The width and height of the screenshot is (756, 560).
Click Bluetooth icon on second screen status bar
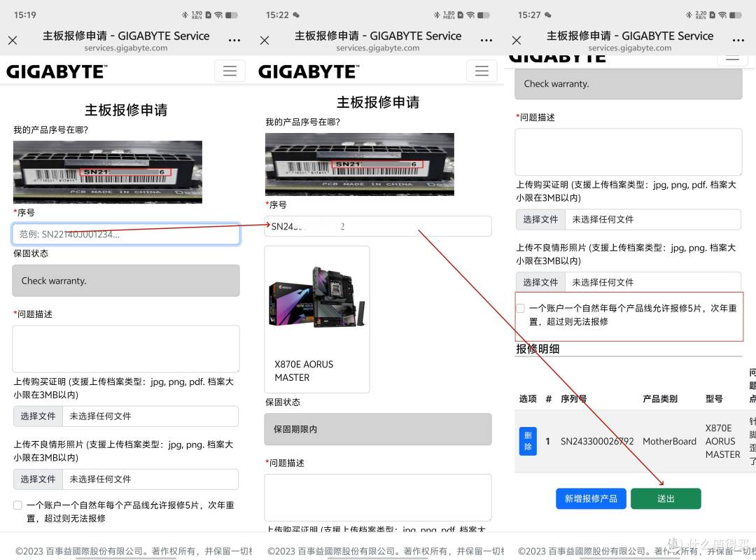coord(436,15)
